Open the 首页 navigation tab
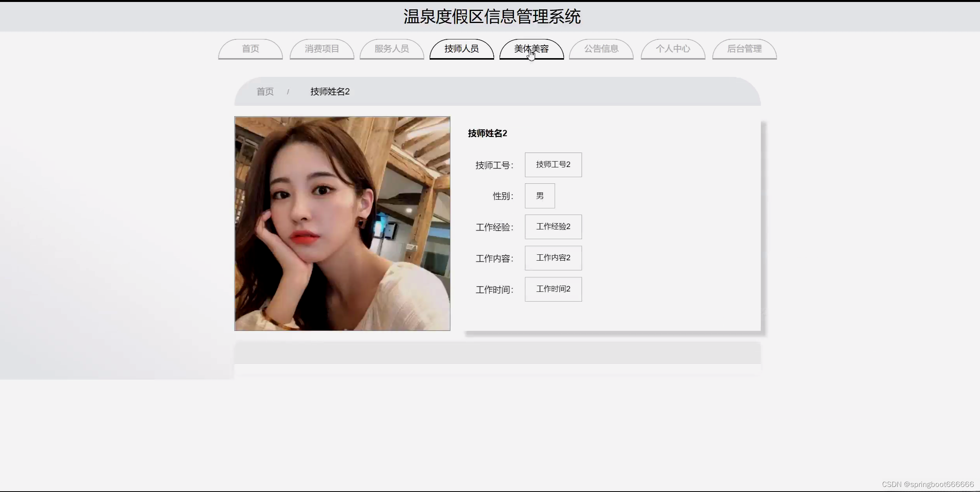This screenshot has height=492, width=980. tap(250, 49)
